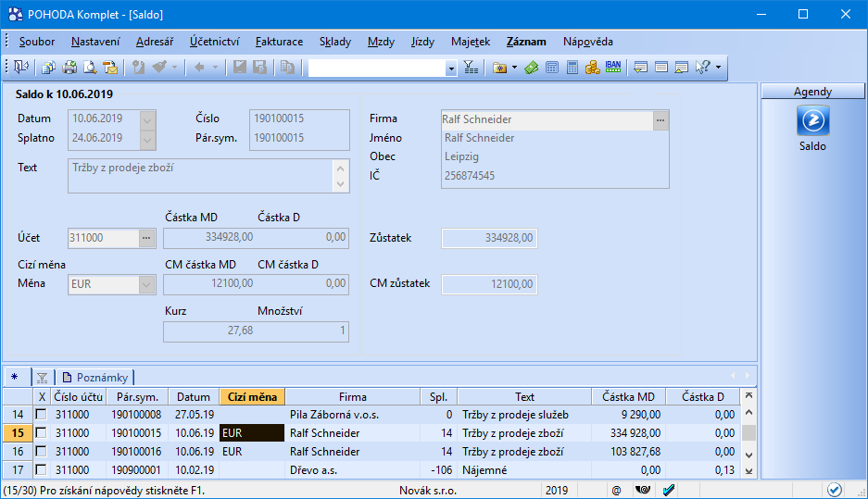868x499 pixels.
Task: Open the Záznam menu
Action: (526, 42)
